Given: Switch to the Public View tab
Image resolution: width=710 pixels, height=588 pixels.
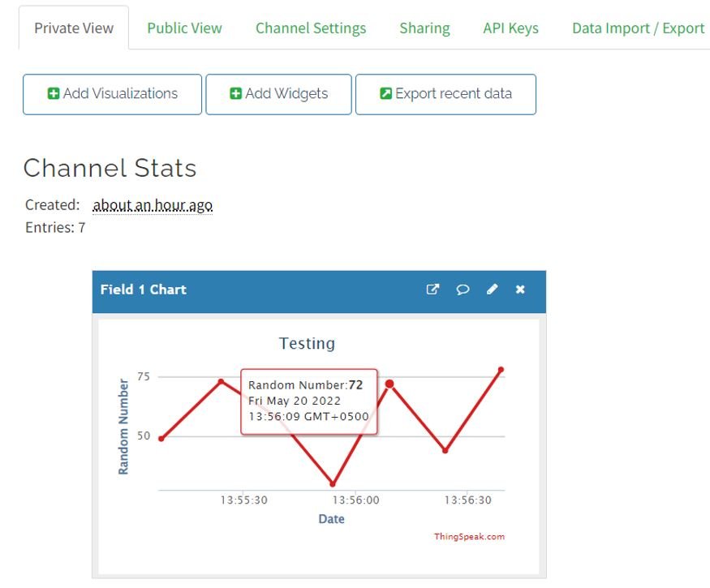Looking at the screenshot, I should 185,28.
